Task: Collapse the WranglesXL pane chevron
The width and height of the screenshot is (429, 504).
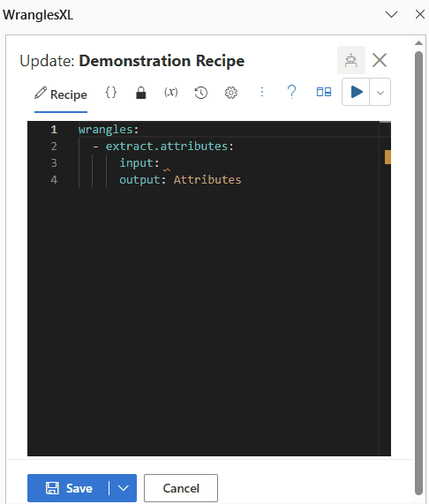Action: 391,14
